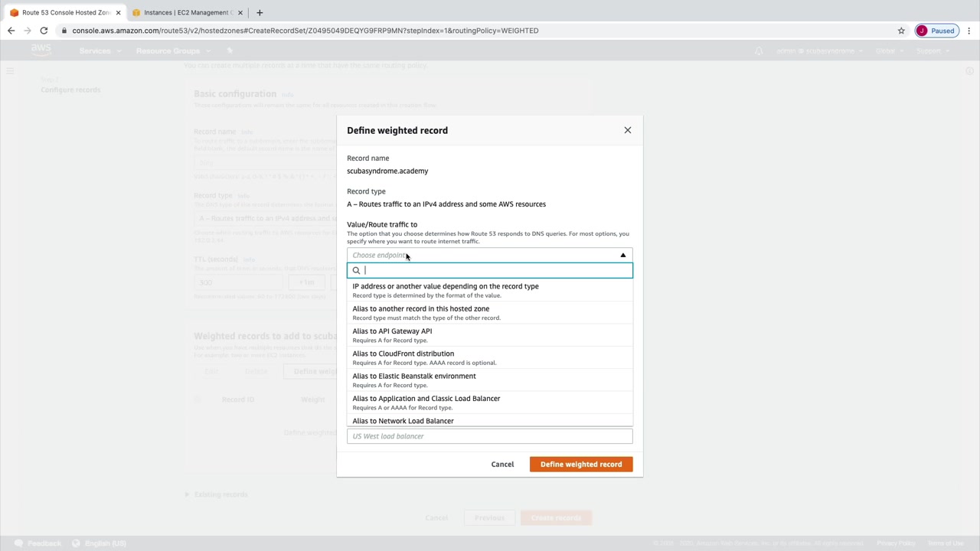Switch to the Instances EC2 Management tab

click(x=188, y=12)
